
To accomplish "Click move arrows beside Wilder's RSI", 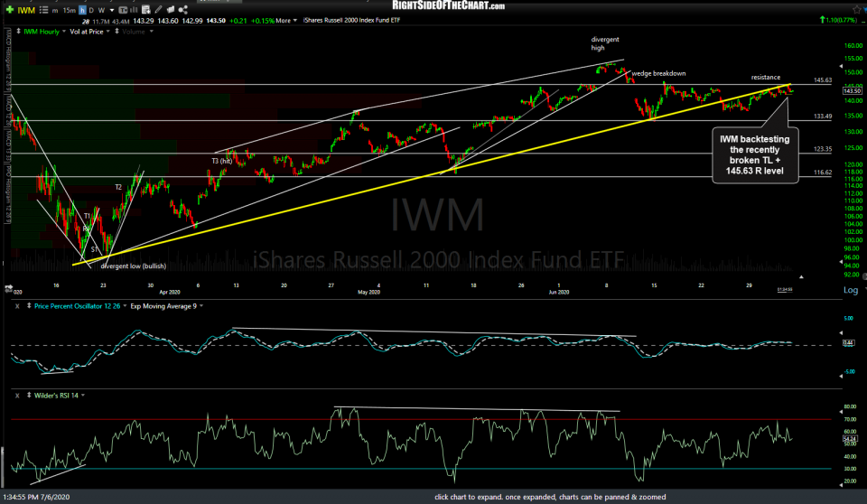I will coord(28,396).
